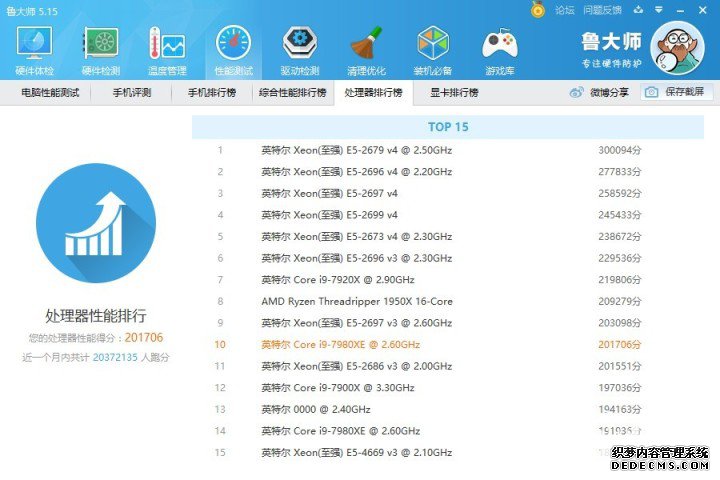Click score 201551分
720x480 pixels.
tap(619, 366)
